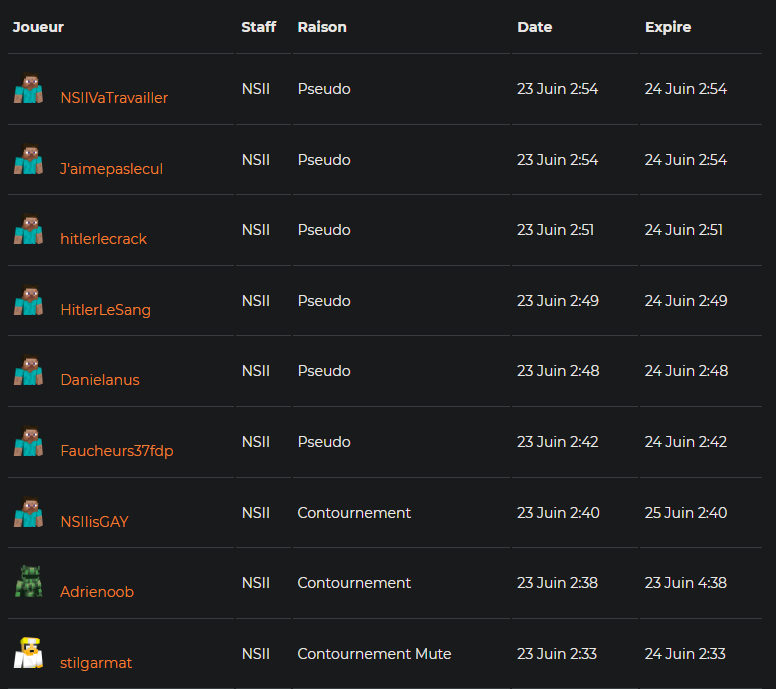The image size is (776, 689).
Task: Click the "Contournement Mute" reason text
Action: pos(374,654)
